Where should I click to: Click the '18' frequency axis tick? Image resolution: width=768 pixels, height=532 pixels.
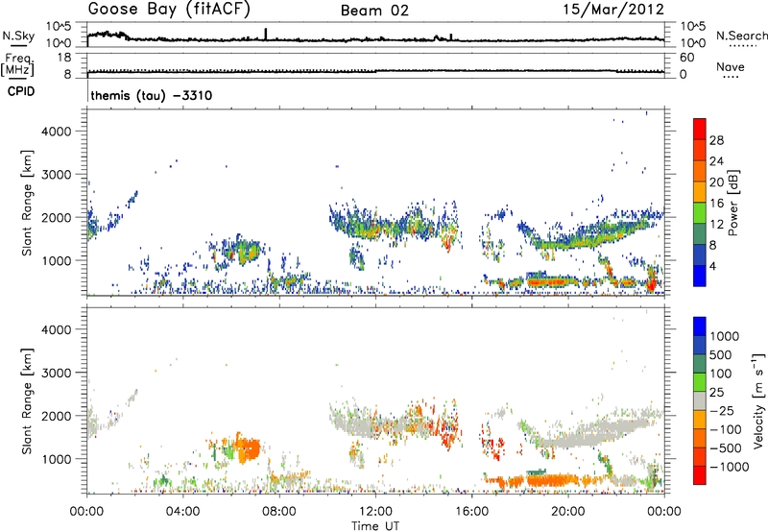64,58
